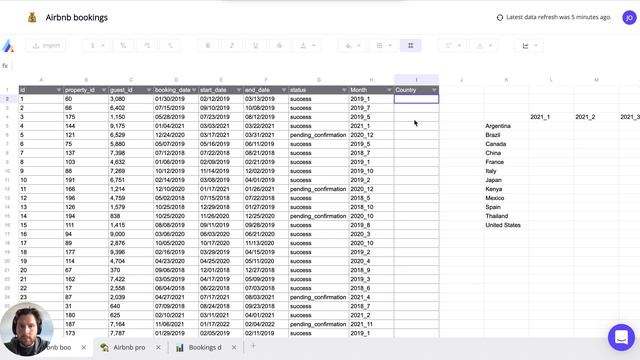The width and height of the screenshot is (640, 360).
Task: Click the app logo in the toolbar
Action: click(8, 46)
